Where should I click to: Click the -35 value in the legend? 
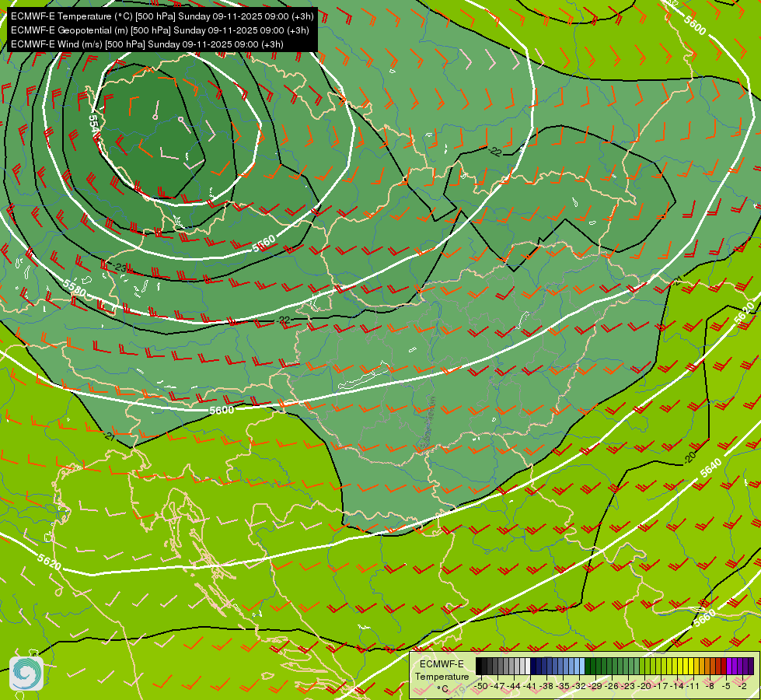563,686
